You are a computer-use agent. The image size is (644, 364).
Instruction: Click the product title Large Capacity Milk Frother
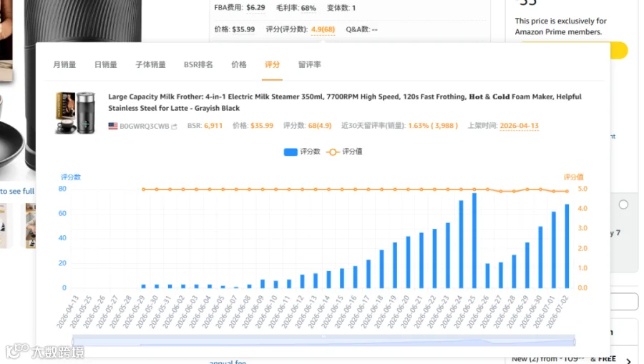pyautogui.click(x=345, y=102)
